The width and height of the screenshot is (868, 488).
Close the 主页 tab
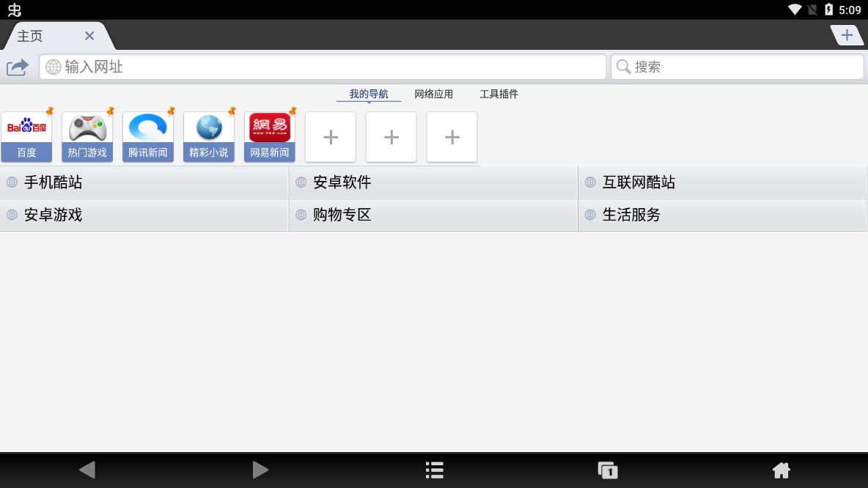(89, 36)
